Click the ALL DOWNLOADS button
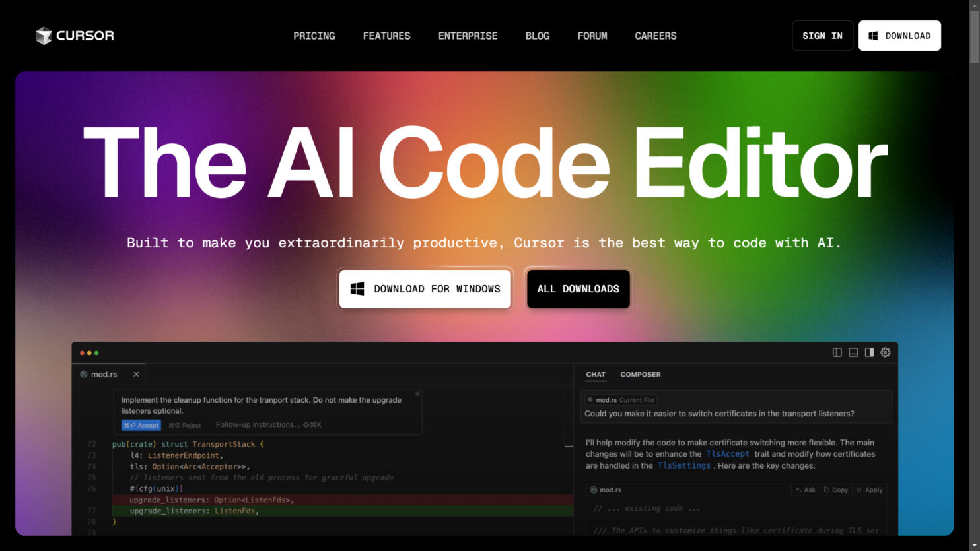This screenshot has width=980, height=551. tap(578, 288)
